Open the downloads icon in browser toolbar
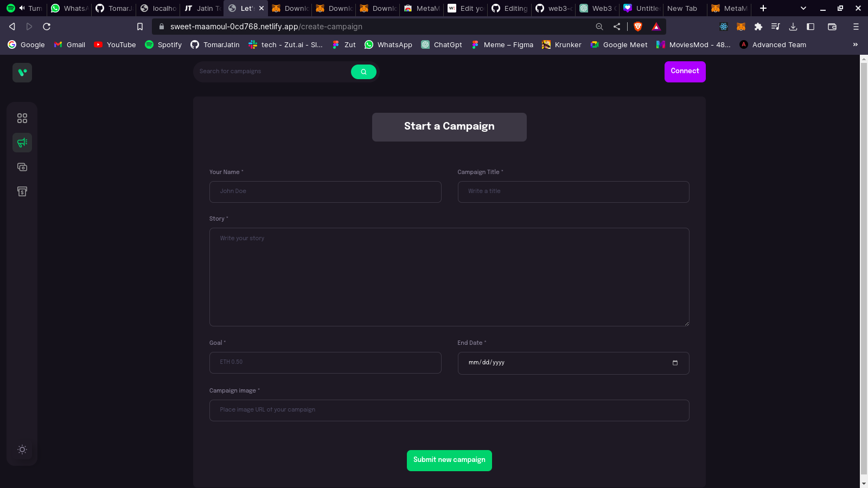Viewport: 868px width, 488px height. 793,26
